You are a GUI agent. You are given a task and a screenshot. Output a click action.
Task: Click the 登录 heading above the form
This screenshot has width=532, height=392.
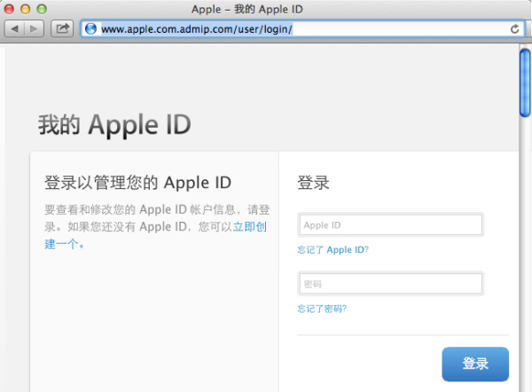(313, 183)
